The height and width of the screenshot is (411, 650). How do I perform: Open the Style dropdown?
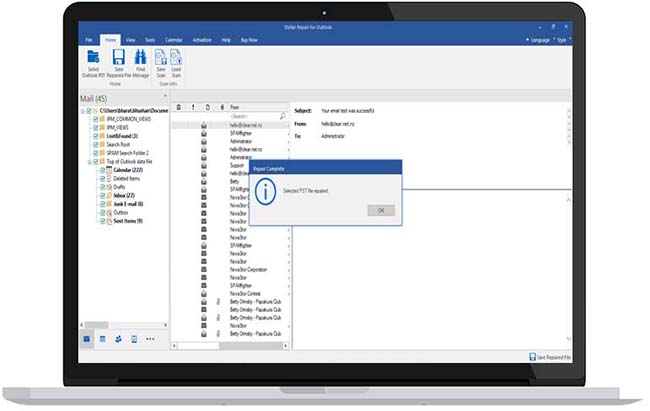point(562,40)
